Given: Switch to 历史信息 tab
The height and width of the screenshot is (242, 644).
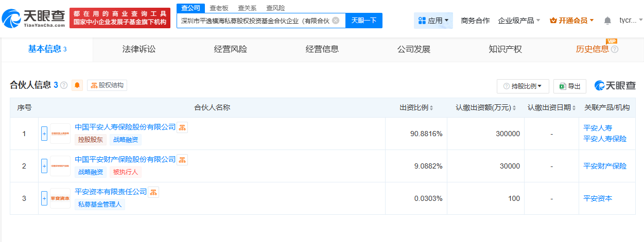Looking at the screenshot, I should (x=592, y=49).
